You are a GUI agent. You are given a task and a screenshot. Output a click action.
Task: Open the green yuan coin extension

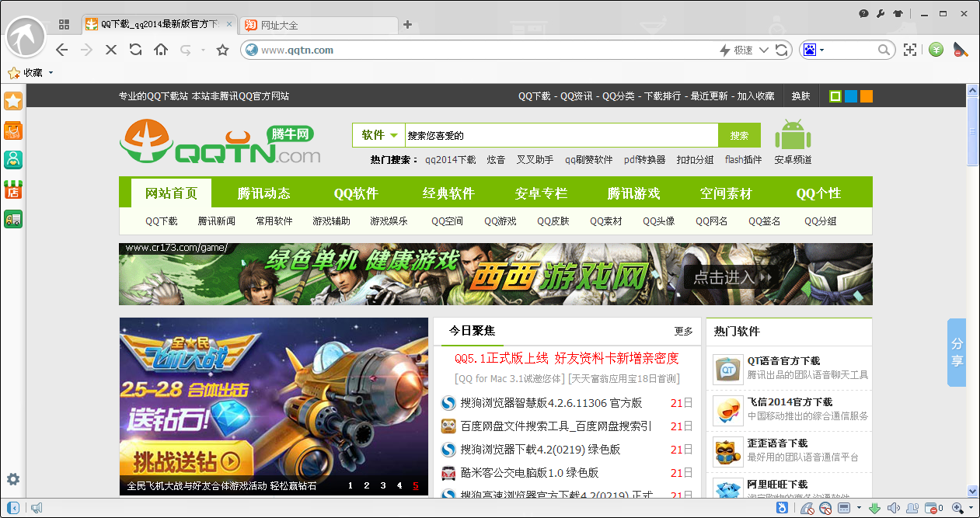coord(936,50)
